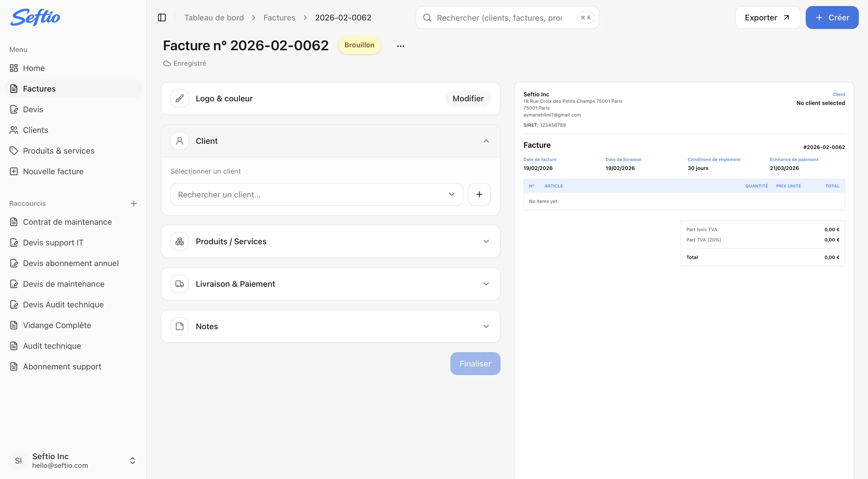Click the Produits & services tag icon

tap(14, 151)
